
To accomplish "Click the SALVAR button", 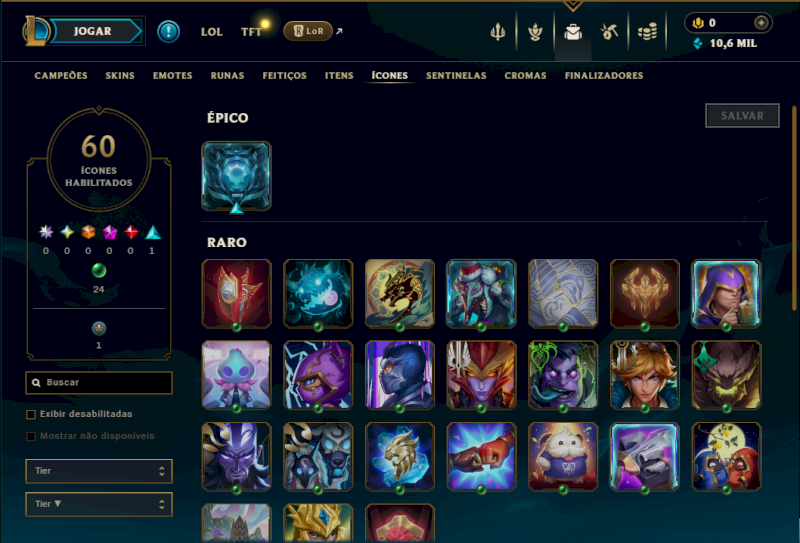I will 742,116.
